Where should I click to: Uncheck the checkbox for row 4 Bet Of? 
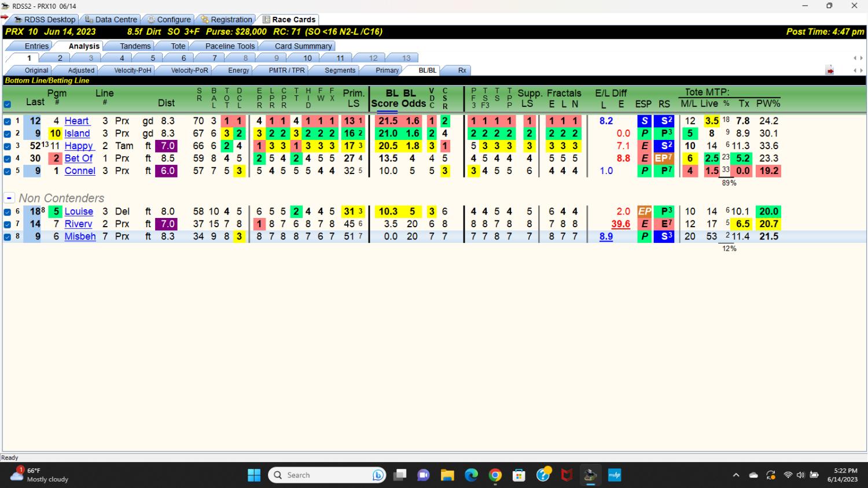coord(8,158)
